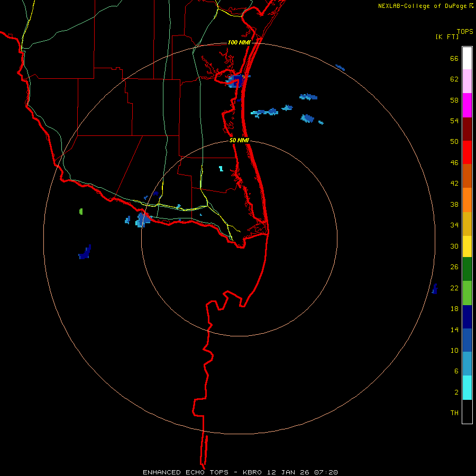Click the 66 scale value
Image resolution: width=476 pixels, height=476 pixels.
click(454, 58)
